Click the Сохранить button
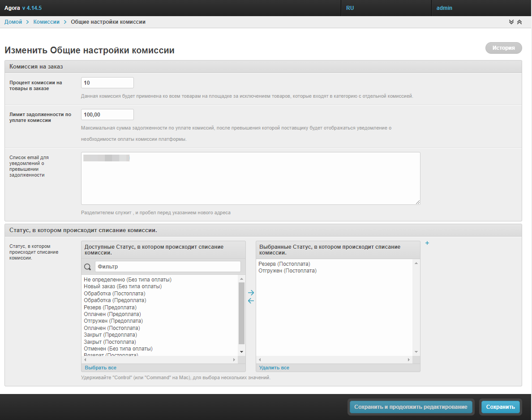Viewport: 532px width, 420px height. click(x=500, y=407)
